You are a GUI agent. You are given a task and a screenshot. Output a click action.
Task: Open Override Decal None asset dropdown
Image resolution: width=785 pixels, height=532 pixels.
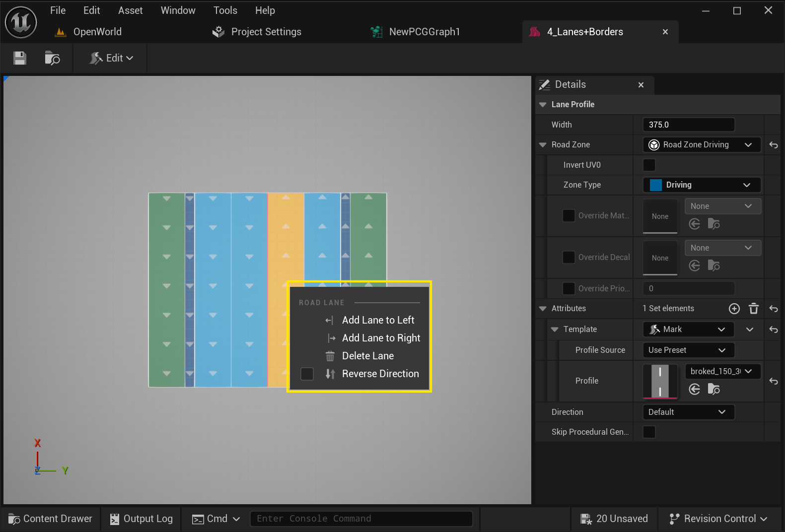point(722,248)
